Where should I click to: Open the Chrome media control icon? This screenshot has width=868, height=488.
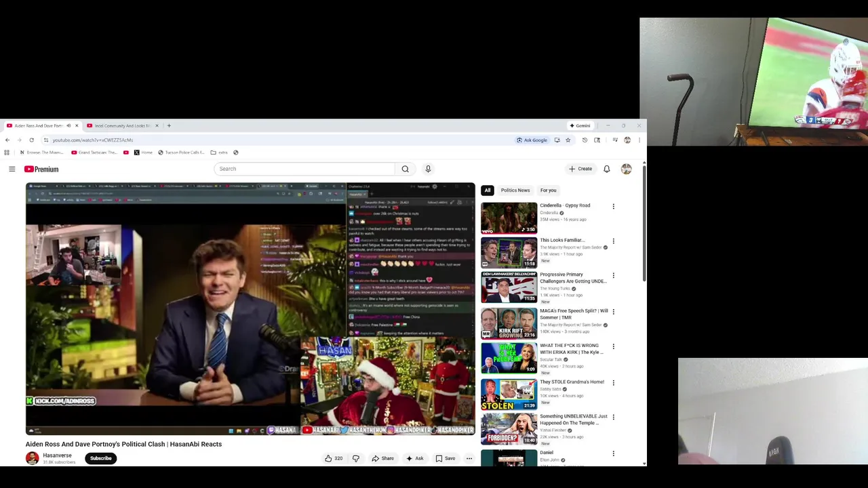[615, 140]
